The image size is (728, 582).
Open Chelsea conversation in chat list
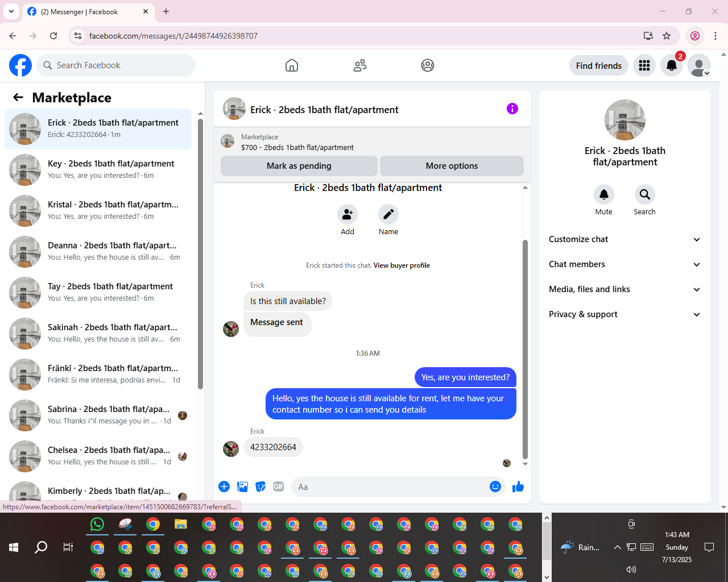98,456
